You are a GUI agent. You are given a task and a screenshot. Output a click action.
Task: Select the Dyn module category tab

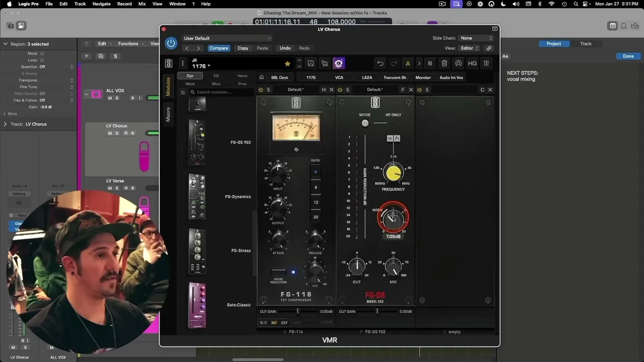pyautogui.click(x=190, y=76)
